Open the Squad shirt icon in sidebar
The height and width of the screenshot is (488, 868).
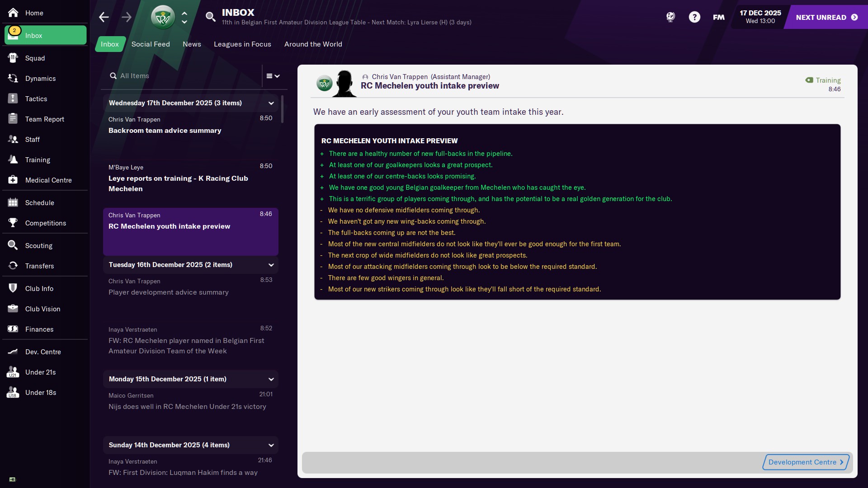13,58
